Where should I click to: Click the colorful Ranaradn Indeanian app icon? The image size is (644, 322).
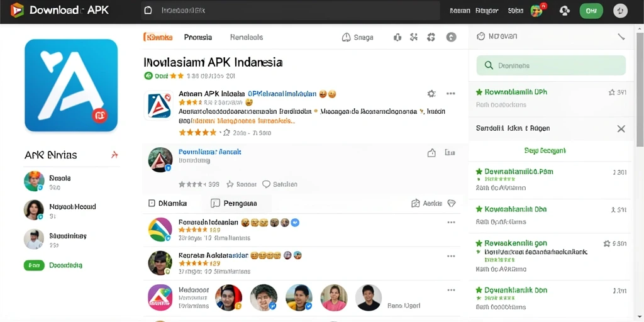(x=160, y=230)
